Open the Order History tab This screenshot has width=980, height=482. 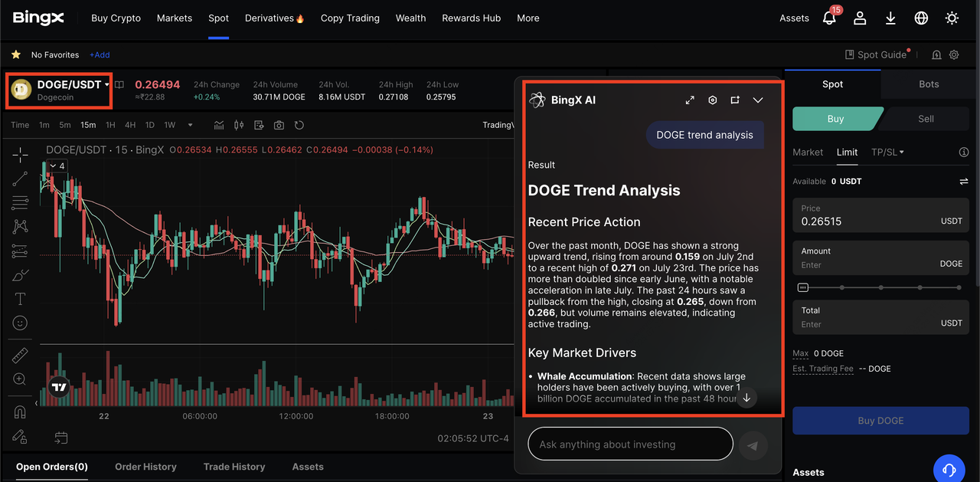pos(145,467)
